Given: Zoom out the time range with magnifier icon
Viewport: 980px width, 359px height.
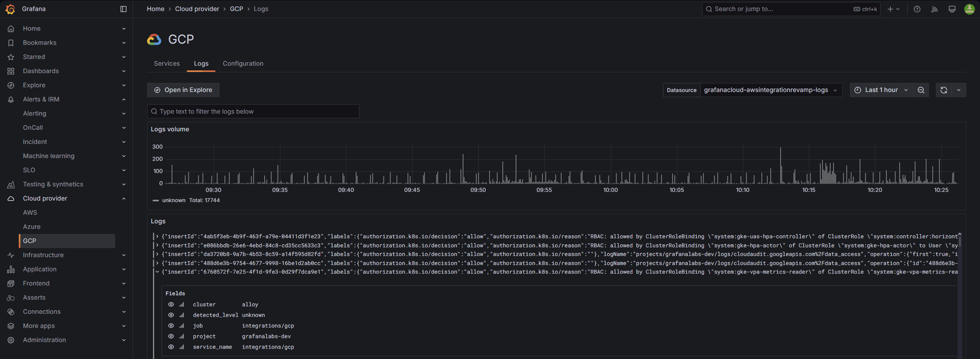Looking at the screenshot, I should (x=921, y=90).
